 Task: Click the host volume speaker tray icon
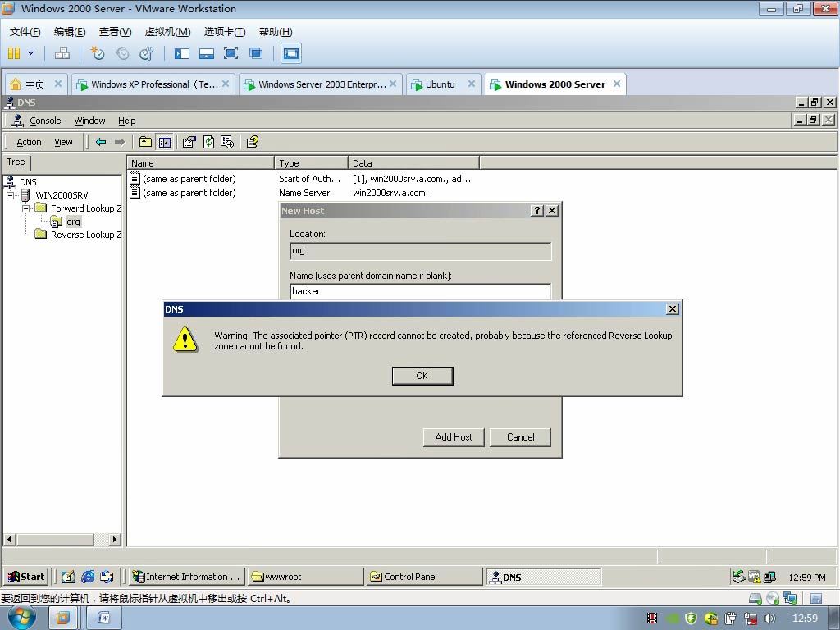pos(770,619)
